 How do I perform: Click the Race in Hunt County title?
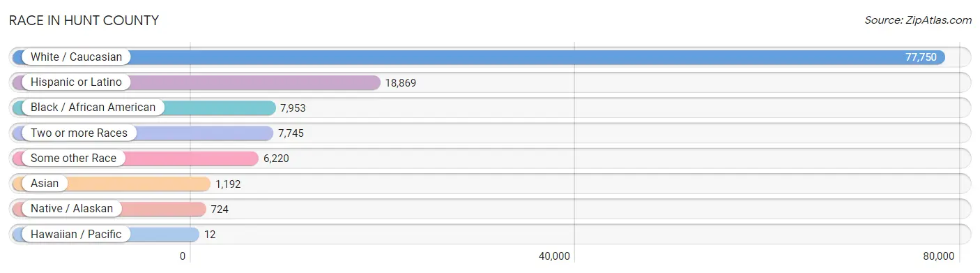[84, 21]
